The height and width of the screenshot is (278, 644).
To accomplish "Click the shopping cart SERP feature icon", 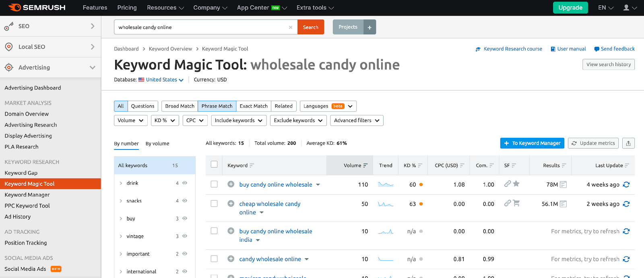I will (516, 203).
